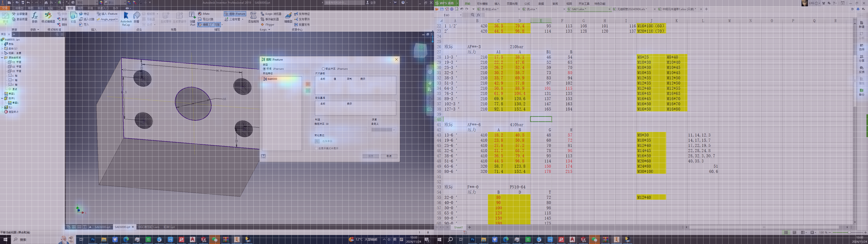This screenshot has width=868, height=244.
Task: Click the Inventor home icon in quick access
Action: (x=46, y=3)
